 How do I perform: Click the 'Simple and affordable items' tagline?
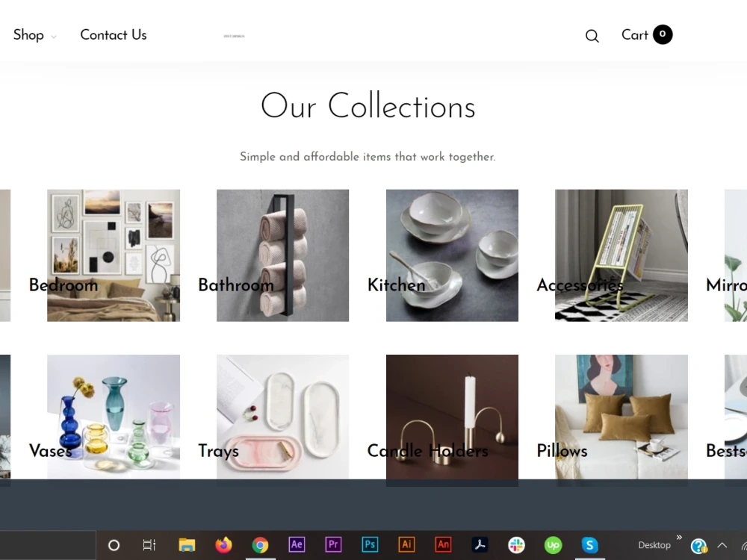click(x=368, y=157)
